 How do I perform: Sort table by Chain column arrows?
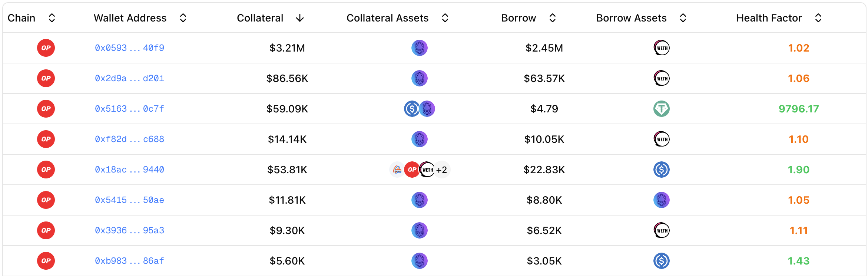pos(52,18)
